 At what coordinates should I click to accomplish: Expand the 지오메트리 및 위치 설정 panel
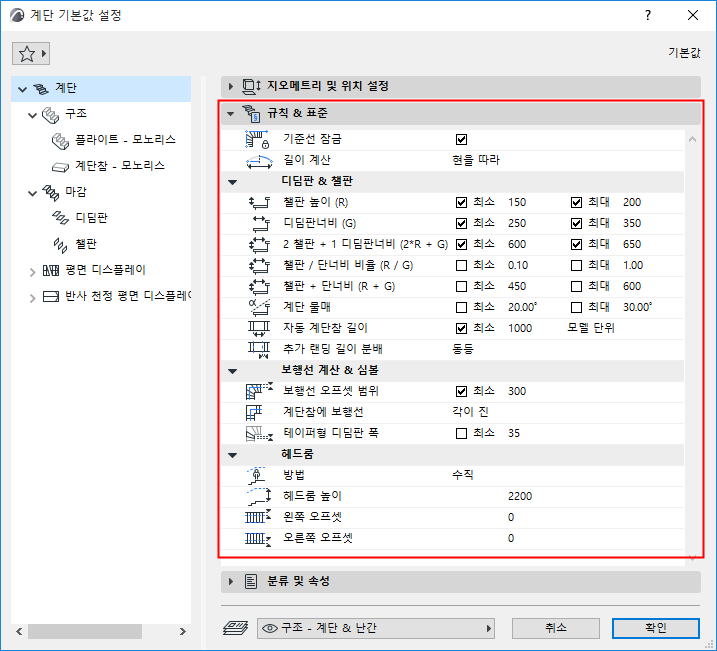231,86
